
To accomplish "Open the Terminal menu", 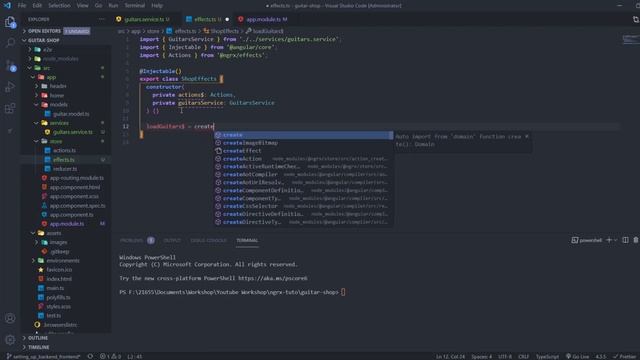I will (135, 6).
